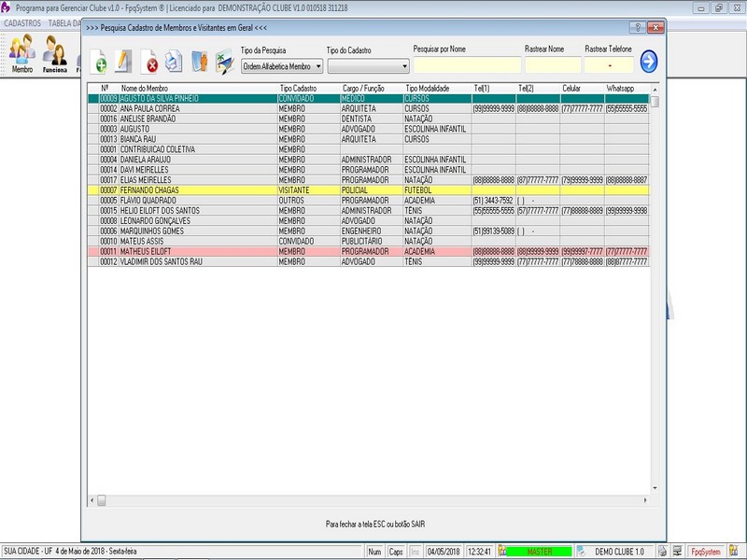This screenshot has width=747, height=560.
Task: Select row 00003 AUGUSTO
Action: (368, 129)
